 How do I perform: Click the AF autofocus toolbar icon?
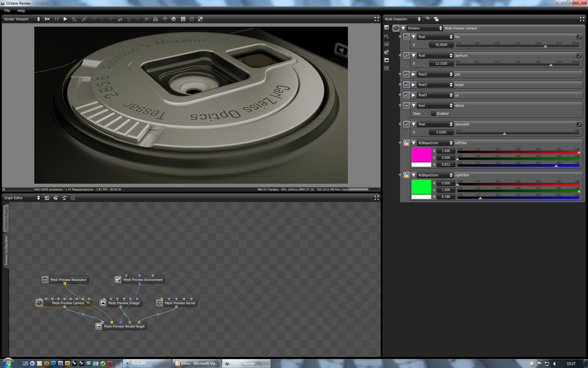147,19
